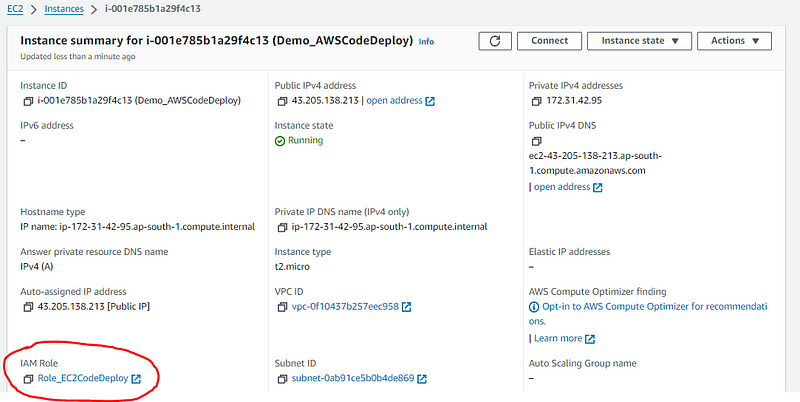The height and width of the screenshot is (402, 800).
Task: Copy the VPC ID value
Action: click(x=282, y=307)
